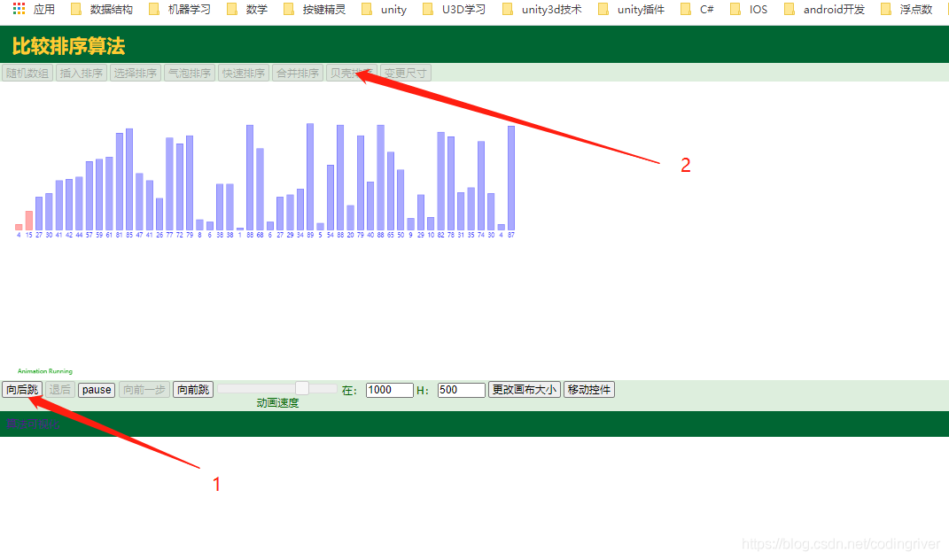This screenshot has width=949, height=560.
Task: Click the bar labeled 65
Action: click(x=391, y=191)
